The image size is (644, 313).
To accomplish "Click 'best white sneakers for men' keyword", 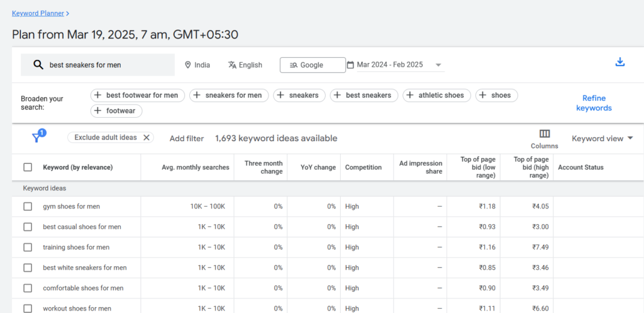I will [x=85, y=268].
